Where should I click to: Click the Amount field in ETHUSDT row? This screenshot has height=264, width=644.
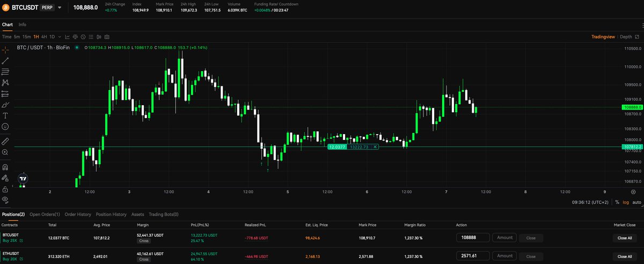coord(504,256)
